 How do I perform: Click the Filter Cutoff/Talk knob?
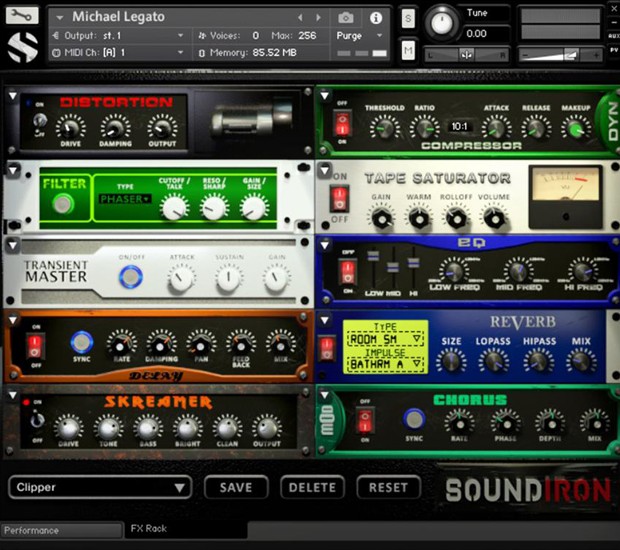click(x=174, y=208)
